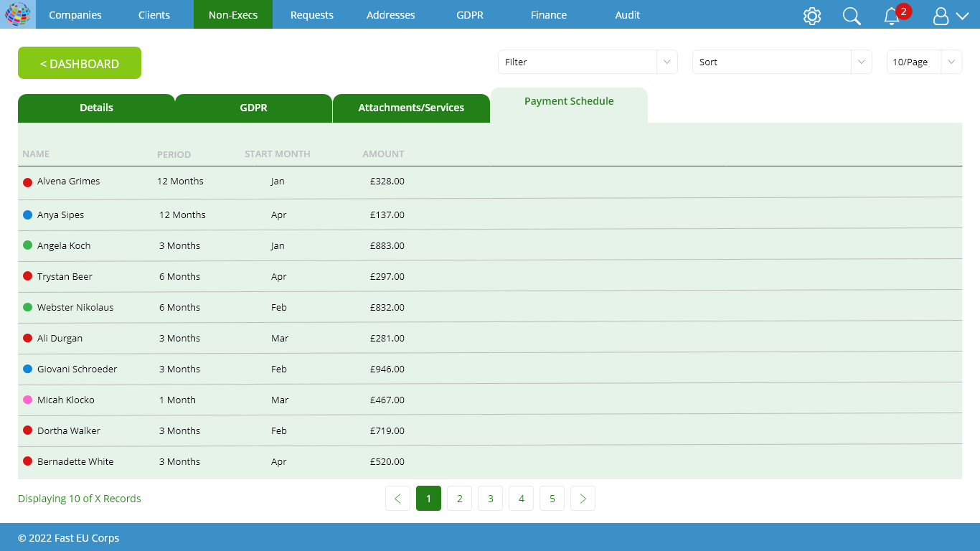Open the notifications bell icon
The image size is (980, 551).
pyautogui.click(x=892, y=17)
